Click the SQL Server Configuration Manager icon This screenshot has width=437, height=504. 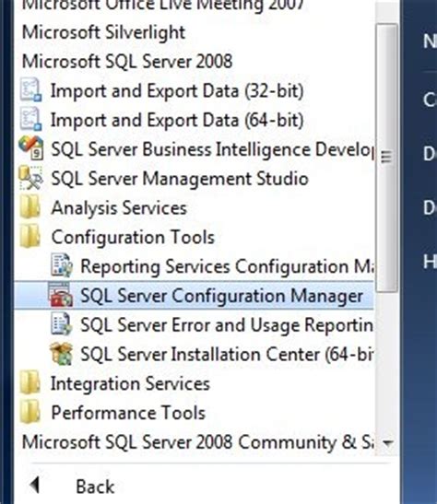point(61,295)
